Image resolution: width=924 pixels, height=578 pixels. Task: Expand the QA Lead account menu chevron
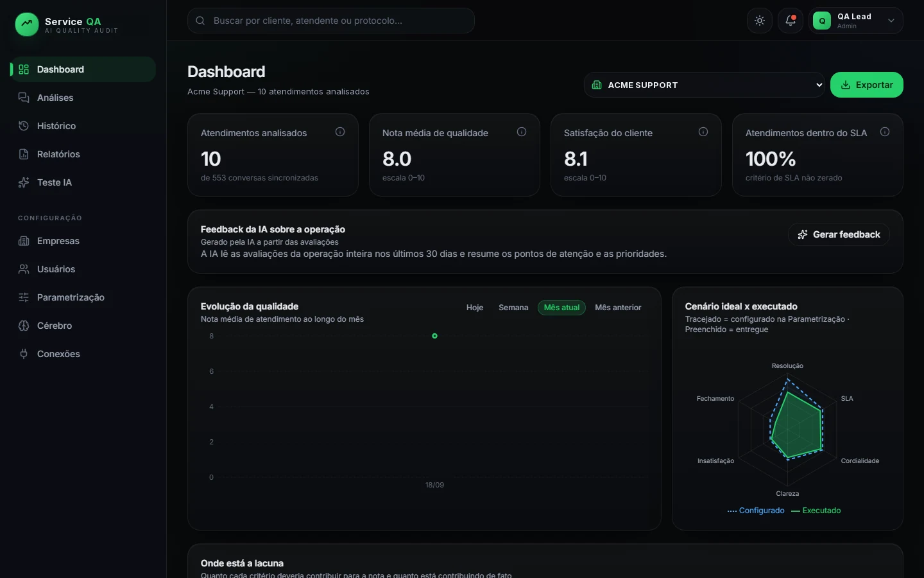(891, 21)
